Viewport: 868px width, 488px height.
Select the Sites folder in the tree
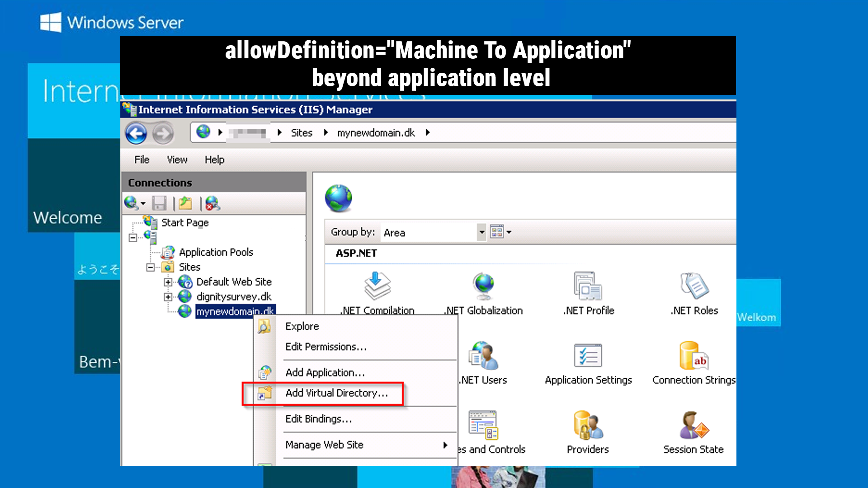189,267
